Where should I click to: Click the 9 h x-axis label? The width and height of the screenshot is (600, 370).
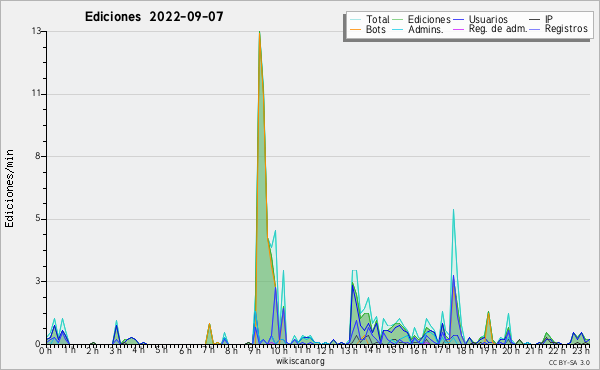pyautogui.click(x=254, y=351)
